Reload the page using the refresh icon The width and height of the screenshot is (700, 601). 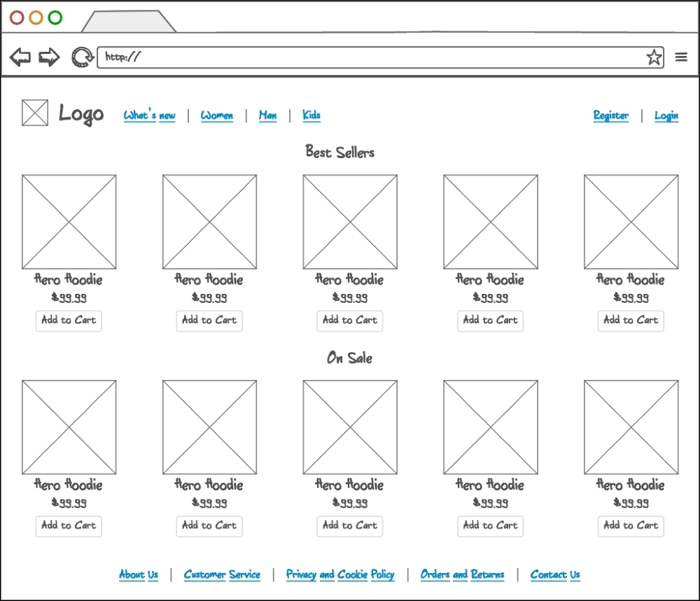pos(83,57)
